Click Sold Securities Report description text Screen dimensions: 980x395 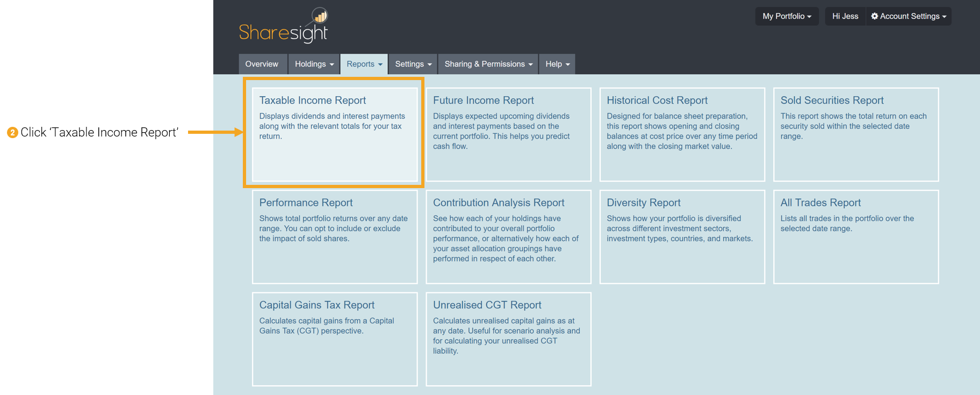point(853,126)
